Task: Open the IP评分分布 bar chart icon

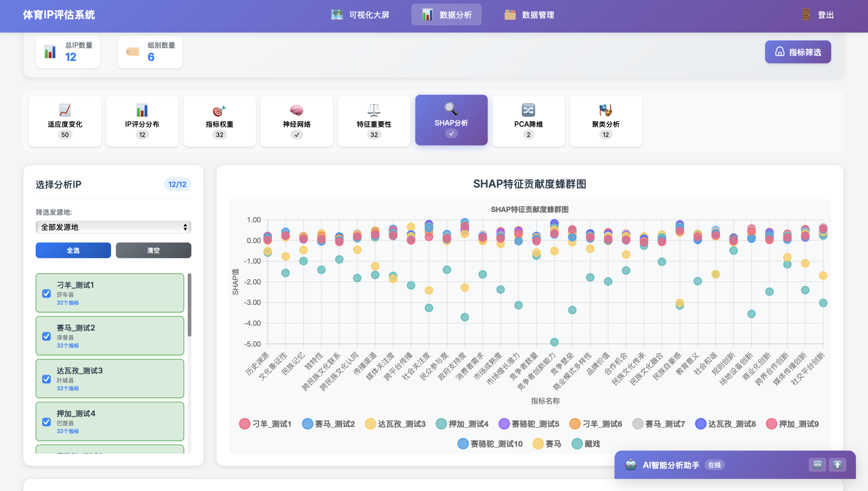Action: [x=142, y=110]
